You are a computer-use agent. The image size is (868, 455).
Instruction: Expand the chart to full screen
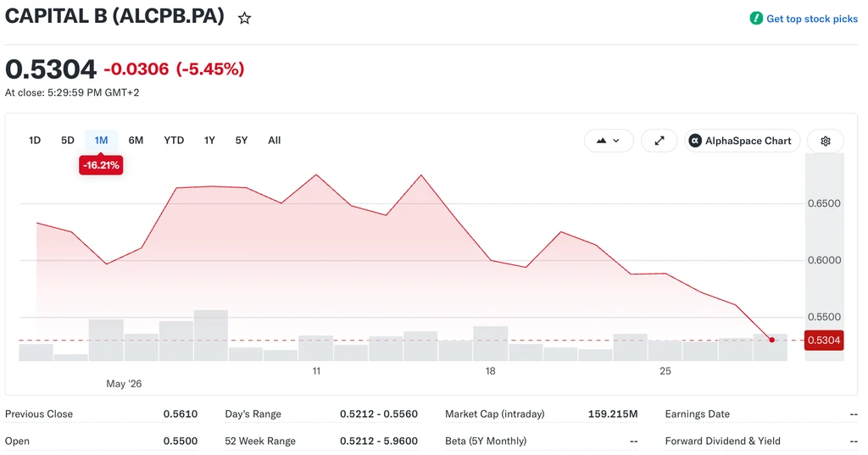pyautogui.click(x=659, y=141)
